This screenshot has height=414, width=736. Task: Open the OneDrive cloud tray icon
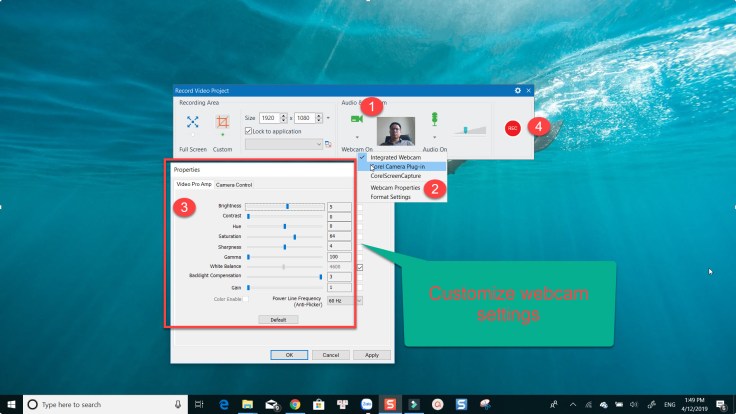point(604,405)
